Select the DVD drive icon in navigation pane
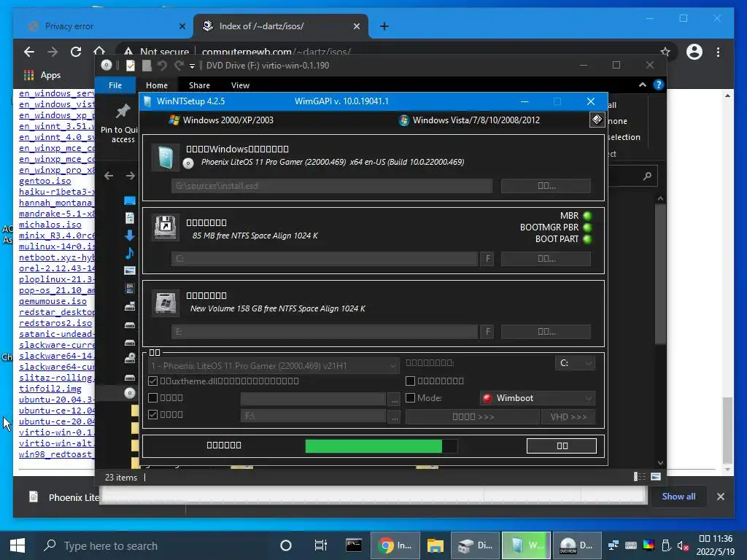The image size is (747, 560). coord(130,393)
